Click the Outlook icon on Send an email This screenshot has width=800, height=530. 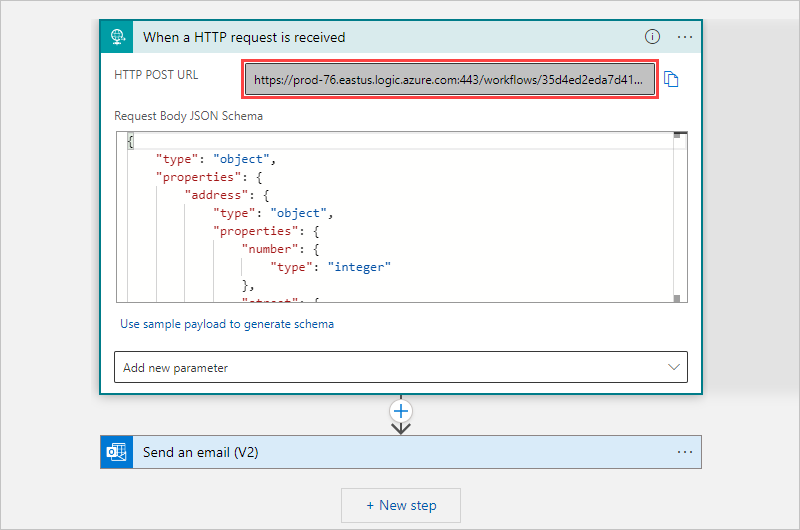(116, 452)
